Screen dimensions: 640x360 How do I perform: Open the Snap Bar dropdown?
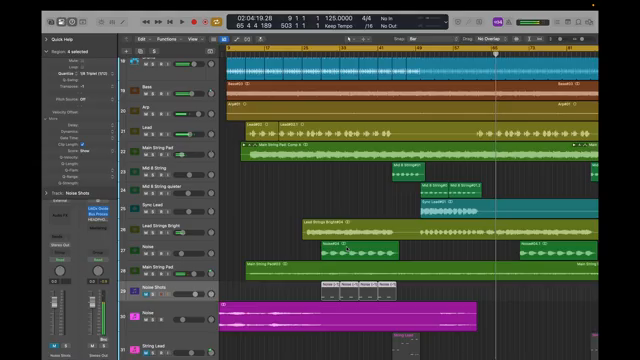point(433,39)
